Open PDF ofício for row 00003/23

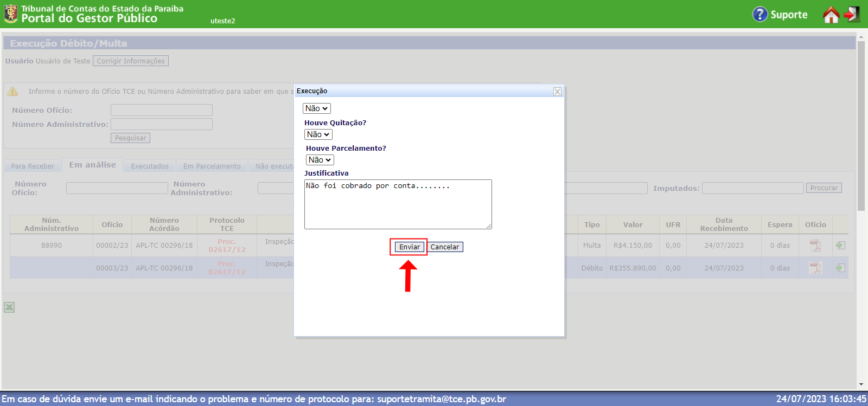coord(815,268)
